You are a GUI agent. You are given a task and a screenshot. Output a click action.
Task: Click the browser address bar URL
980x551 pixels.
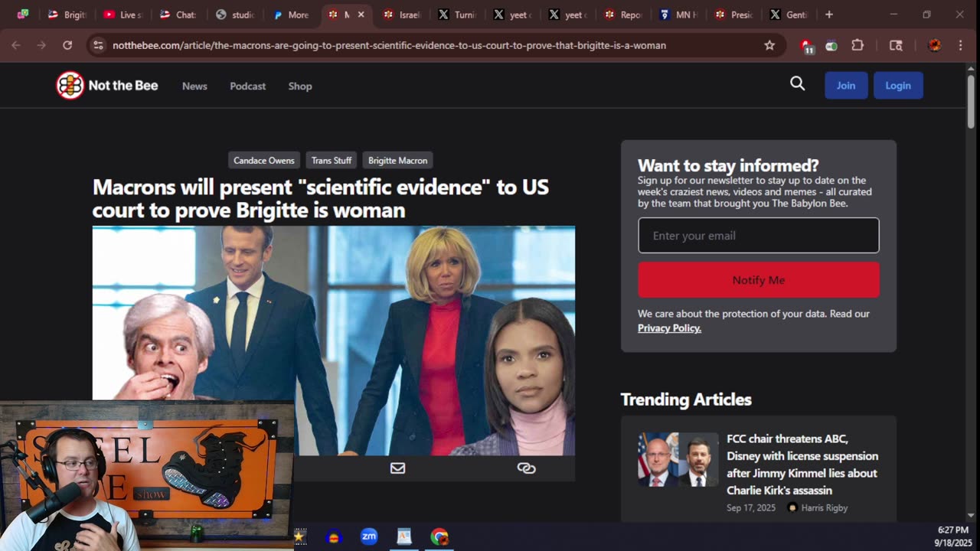point(389,45)
